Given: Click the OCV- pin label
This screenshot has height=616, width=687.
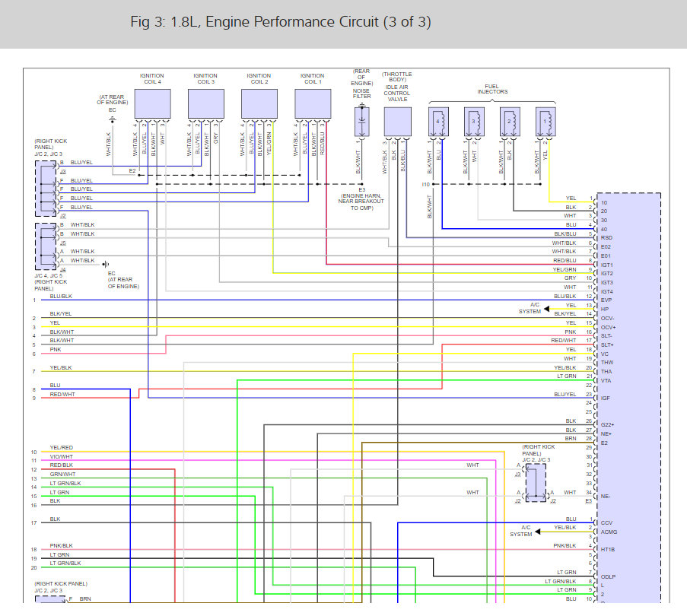Looking at the screenshot, I should (607, 319).
